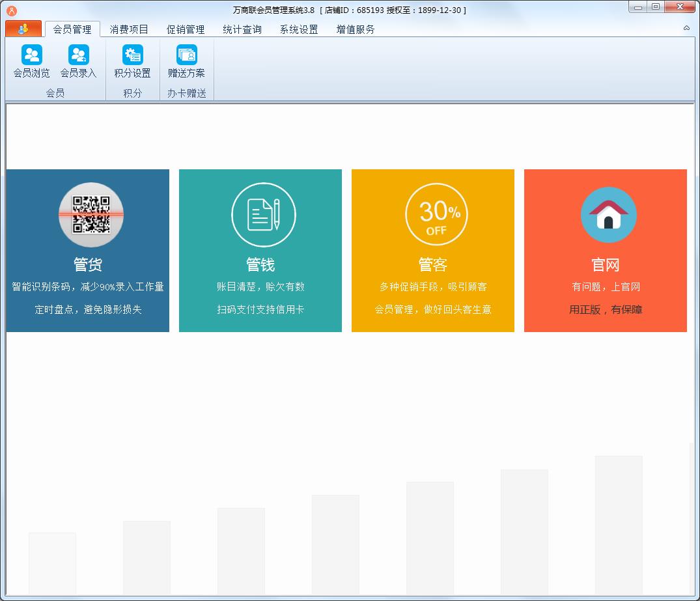Click text 多种促销手段，吸引顾客

tap(433, 287)
